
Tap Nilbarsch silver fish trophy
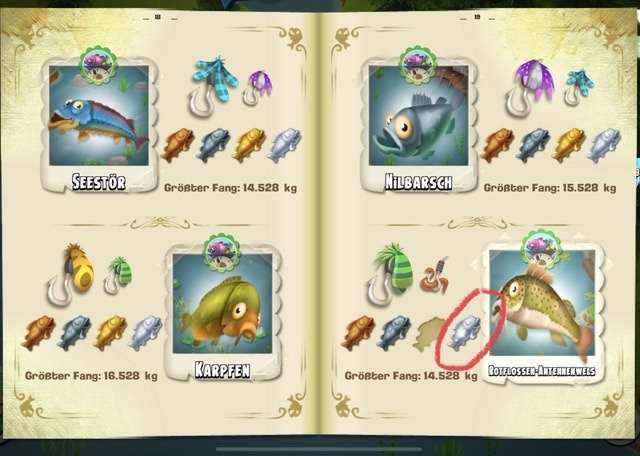604,145
